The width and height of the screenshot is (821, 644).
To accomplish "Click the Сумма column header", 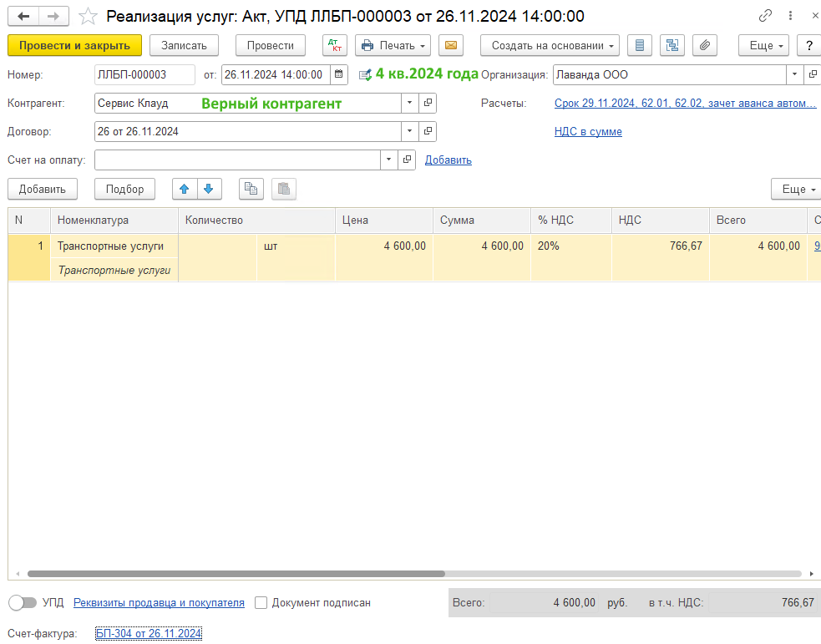I will [x=482, y=220].
